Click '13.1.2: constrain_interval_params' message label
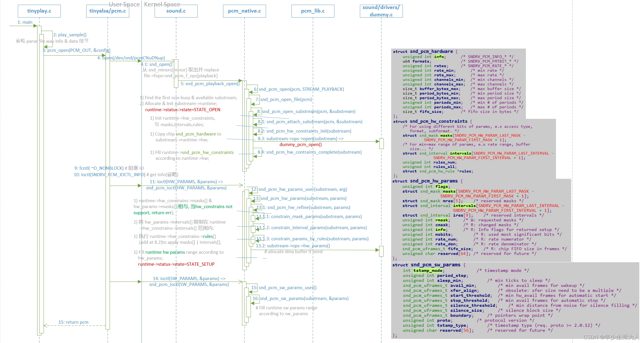The height and width of the screenshot is (343, 644). click(311, 228)
